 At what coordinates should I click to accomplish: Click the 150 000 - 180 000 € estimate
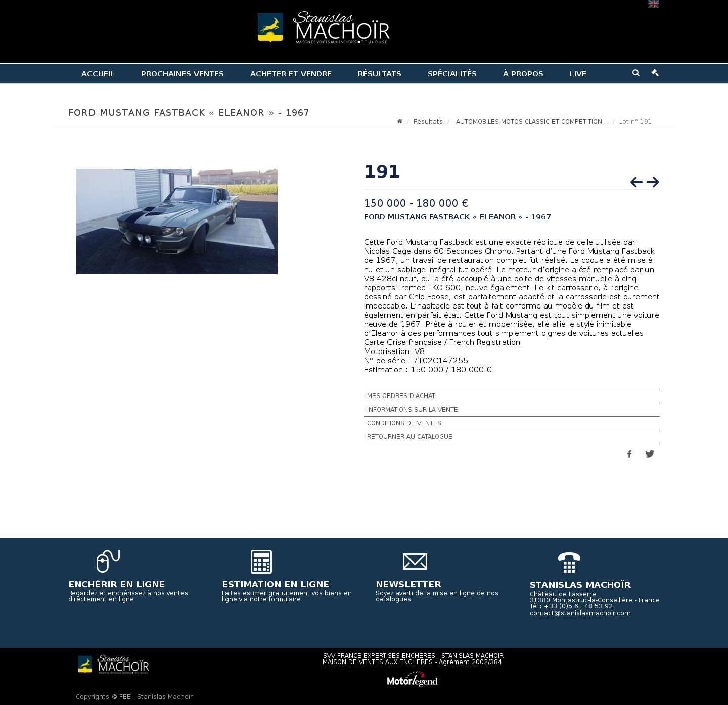(416, 203)
